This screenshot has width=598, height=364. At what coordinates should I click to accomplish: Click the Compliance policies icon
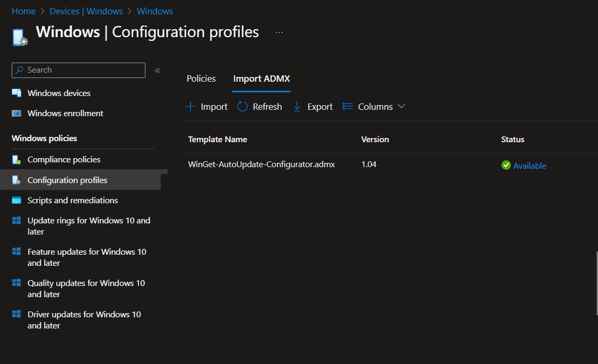[x=17, y=160]
